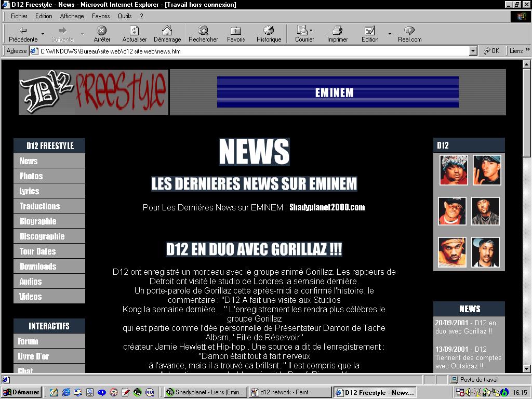
Task: Open the Courrier dropdown arrow
Action: point(311,30)
